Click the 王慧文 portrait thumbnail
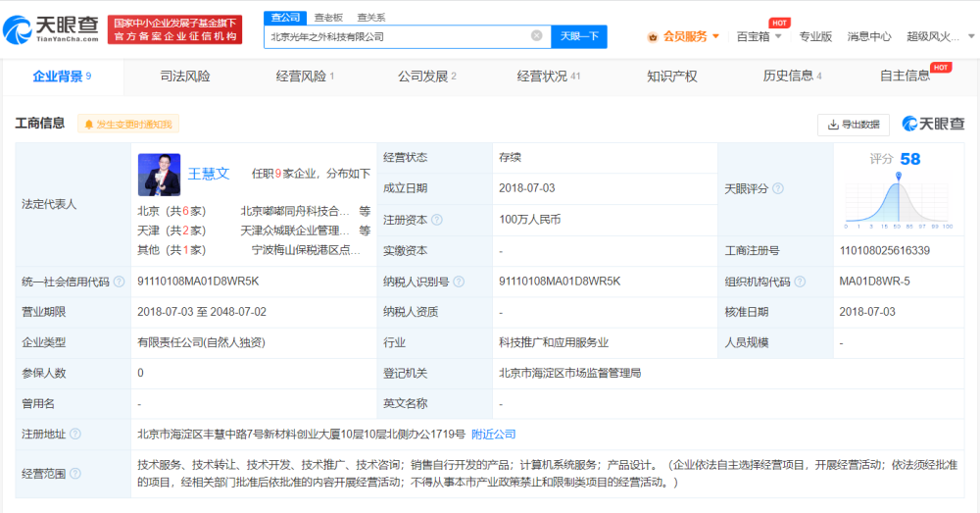This screenshot has width=980, height=513. (x=159, y=175)
